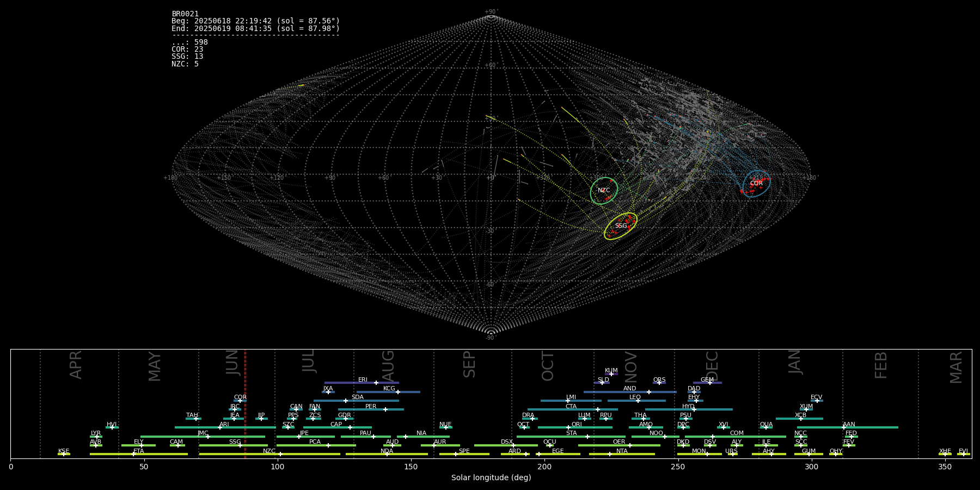
Task: Click the red dashed current solar longitude line
Action: [x=245, y=403]
